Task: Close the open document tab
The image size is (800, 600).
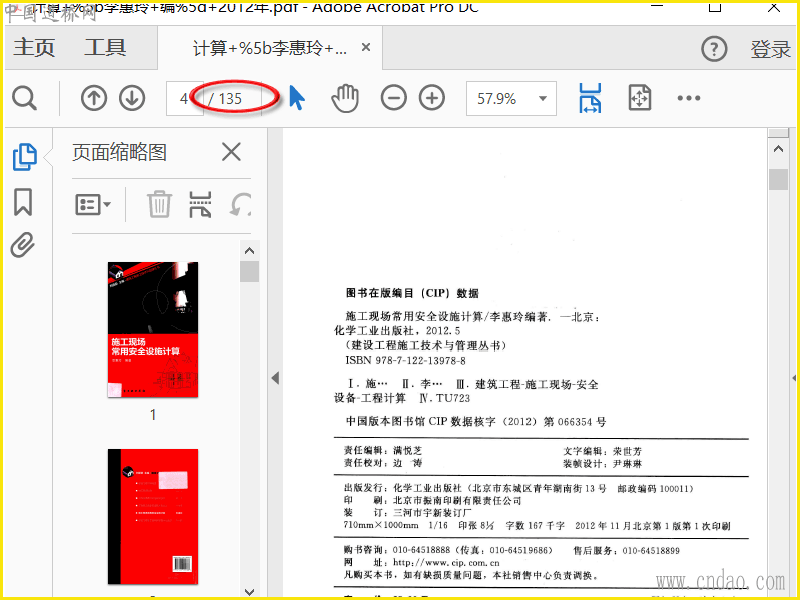Action: pos(366,47)
